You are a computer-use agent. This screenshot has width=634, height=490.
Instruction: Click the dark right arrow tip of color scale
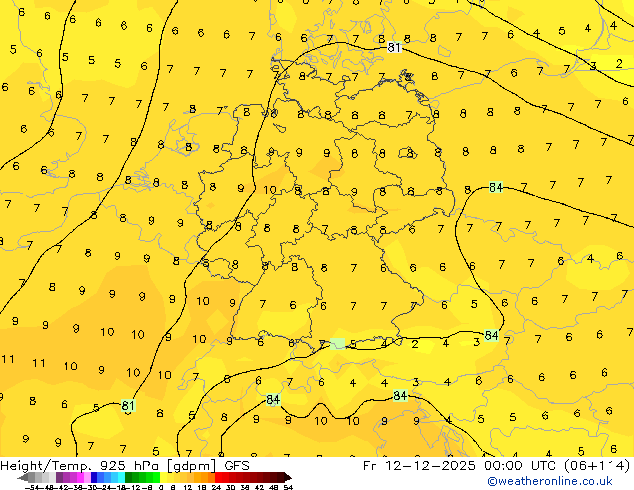[x=288, y=477]
